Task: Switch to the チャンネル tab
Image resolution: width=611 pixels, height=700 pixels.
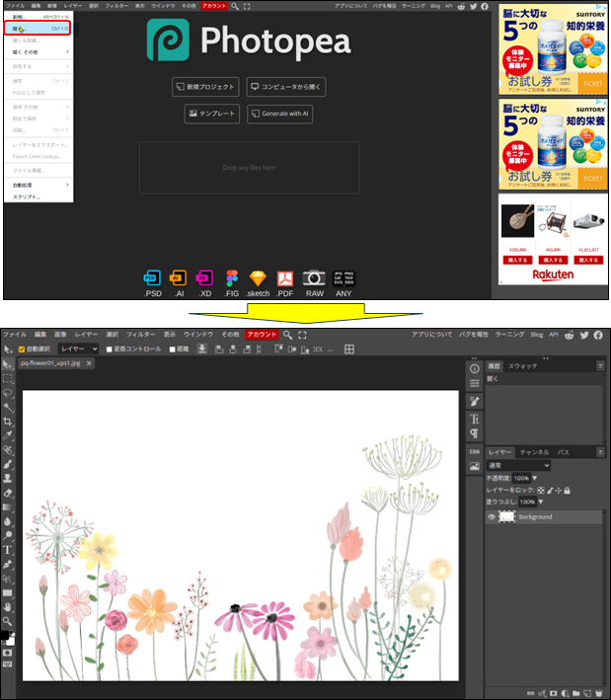Action: click(534, 452)
